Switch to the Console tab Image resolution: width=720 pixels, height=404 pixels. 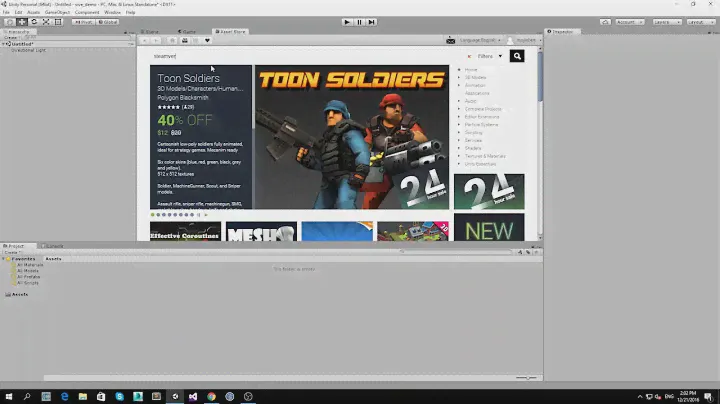(52, 245)
